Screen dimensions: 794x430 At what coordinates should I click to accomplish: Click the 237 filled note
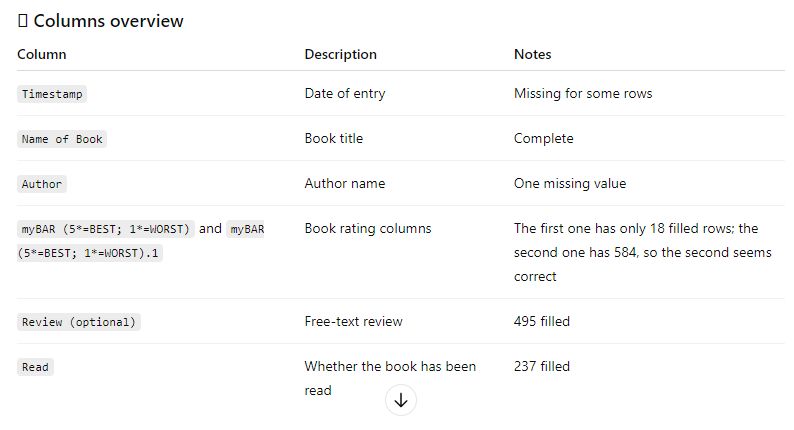click(541, 366)
